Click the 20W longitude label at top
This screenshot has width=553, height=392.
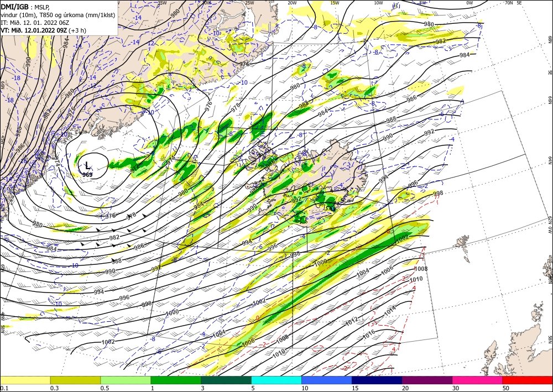(291, 2)
